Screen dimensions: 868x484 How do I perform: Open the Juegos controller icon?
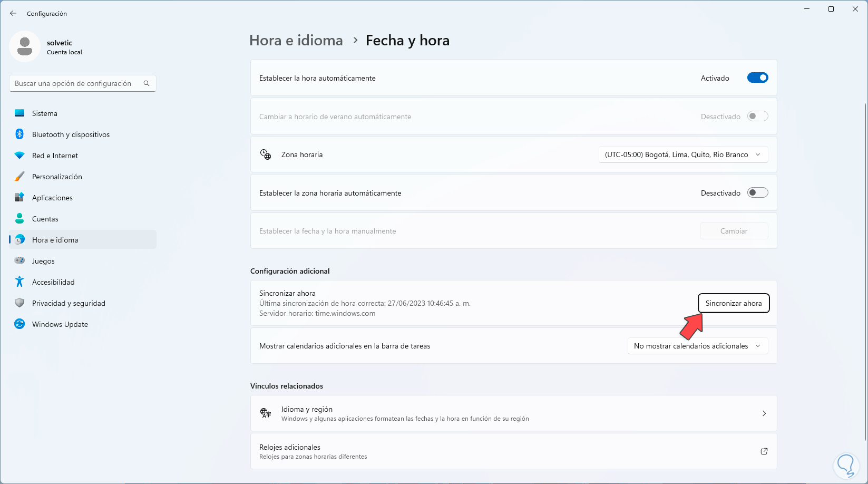pyautogui.click(x=19, y=261)
